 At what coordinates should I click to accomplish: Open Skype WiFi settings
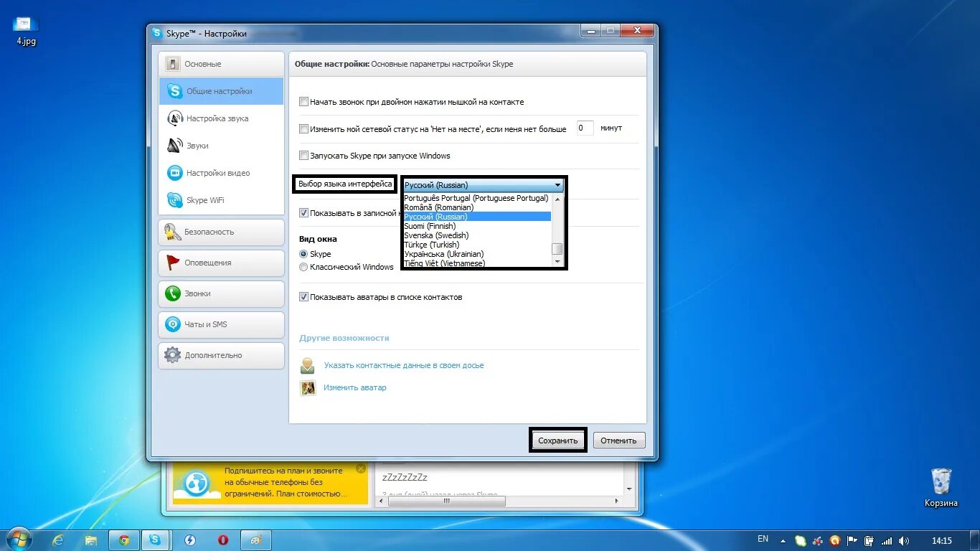click(x=222, y=200)
